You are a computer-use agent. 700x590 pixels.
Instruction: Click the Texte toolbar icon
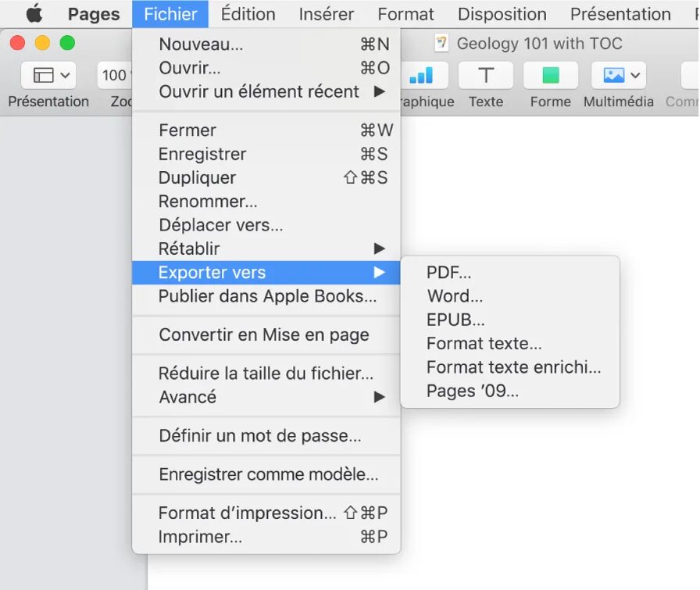pos(485,76)
